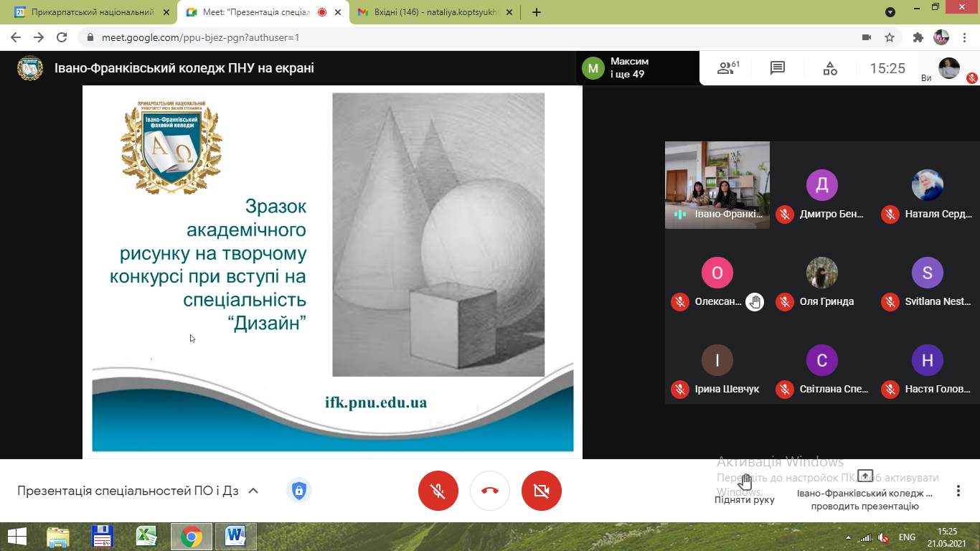Image resolution: width=980 pixels, height=551 pixels.
Task: Toggle the camera off button
Action: [x=542, y=491]
